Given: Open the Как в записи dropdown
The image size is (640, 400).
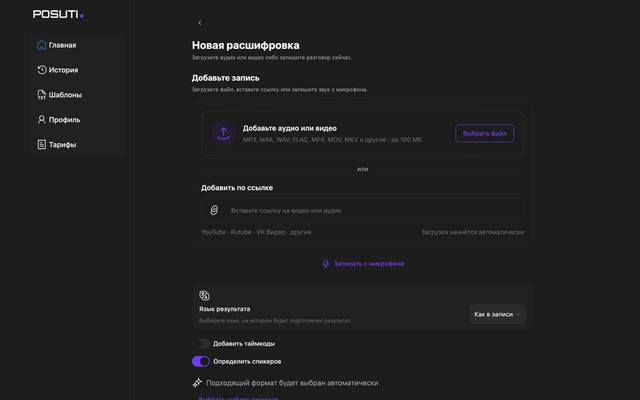Looking at the screenshot, I should coord(497,314).
